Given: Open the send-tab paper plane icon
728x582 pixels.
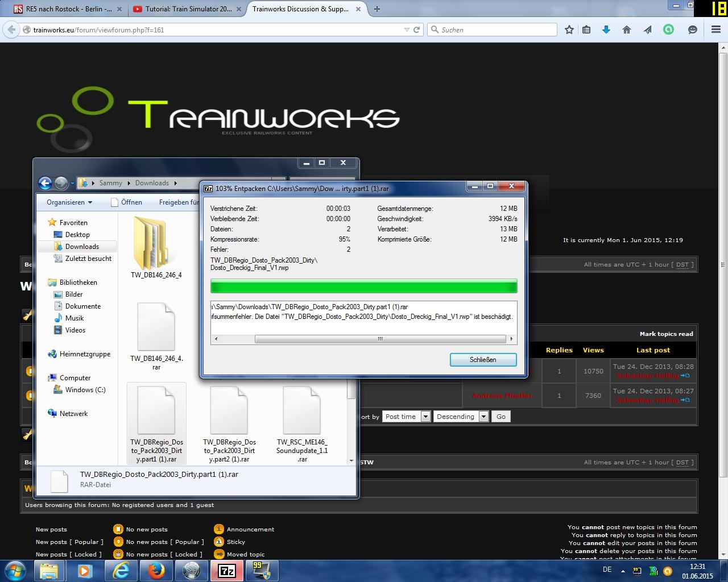Looking at the screenshot, I should click(648, 30).
